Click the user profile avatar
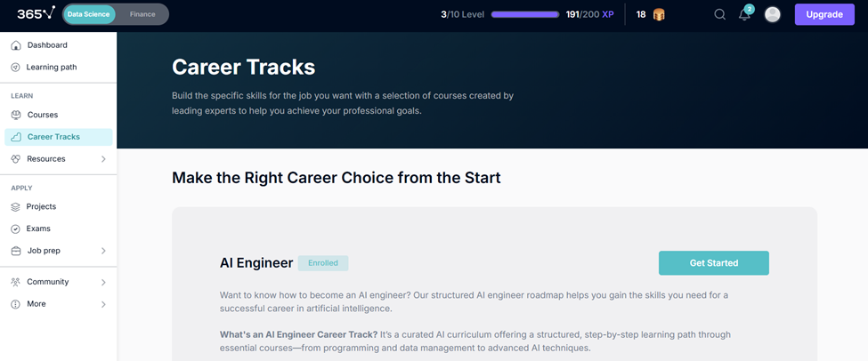Viewport: 868px width, 361px height. pyautogui.click(x=773, y=14)
